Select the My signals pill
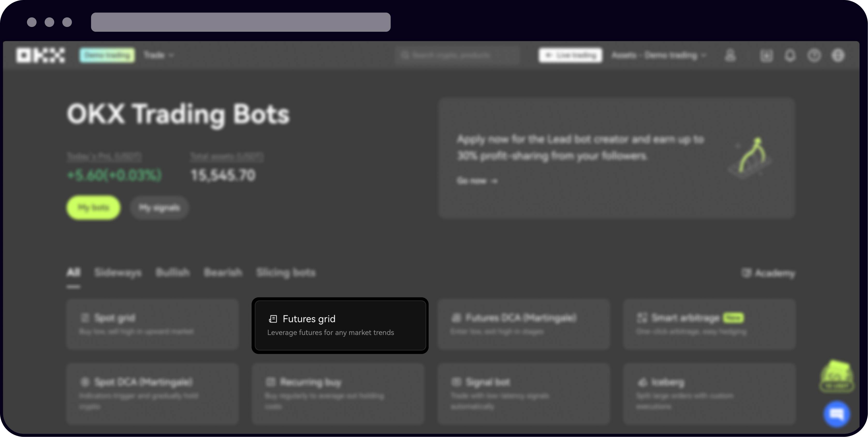 159,208
